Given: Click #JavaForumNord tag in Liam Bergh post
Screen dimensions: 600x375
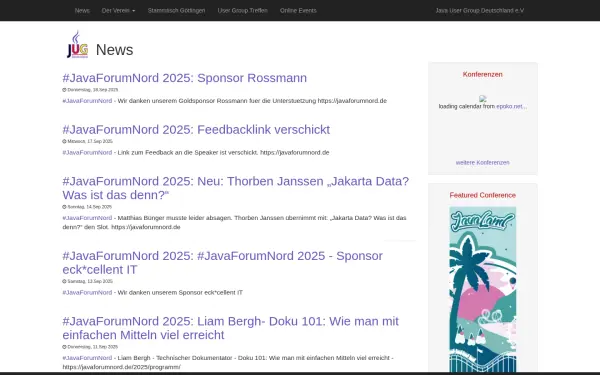Looking at the screenshot, I should pos(87,358).
